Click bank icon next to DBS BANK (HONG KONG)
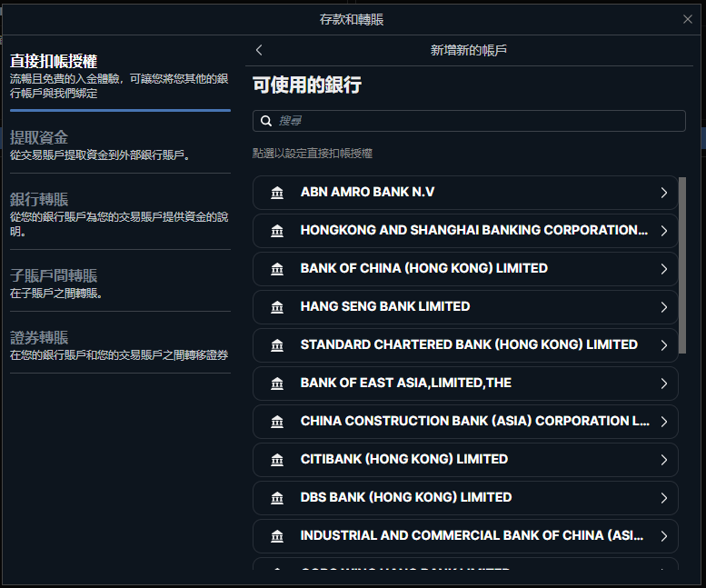The width and height of the screenshot is (706, 588). tap(277, 498)
